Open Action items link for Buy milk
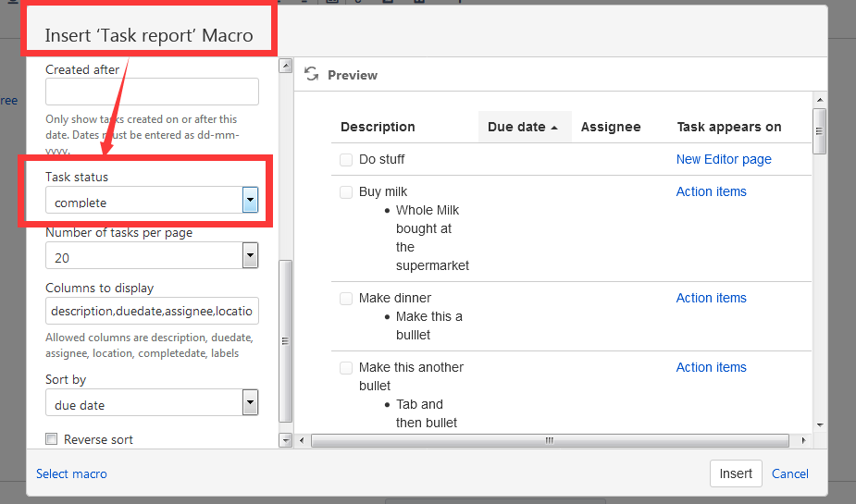Screen dimensions: 856x504 point(711,191)
